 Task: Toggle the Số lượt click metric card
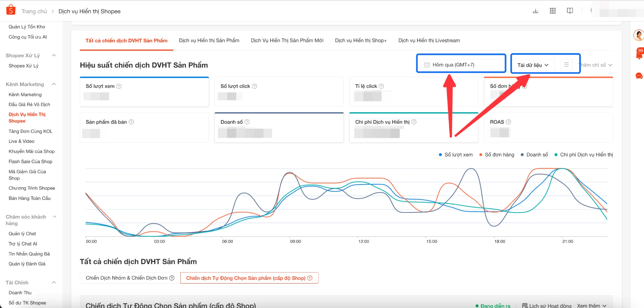(x=279, y=92)
